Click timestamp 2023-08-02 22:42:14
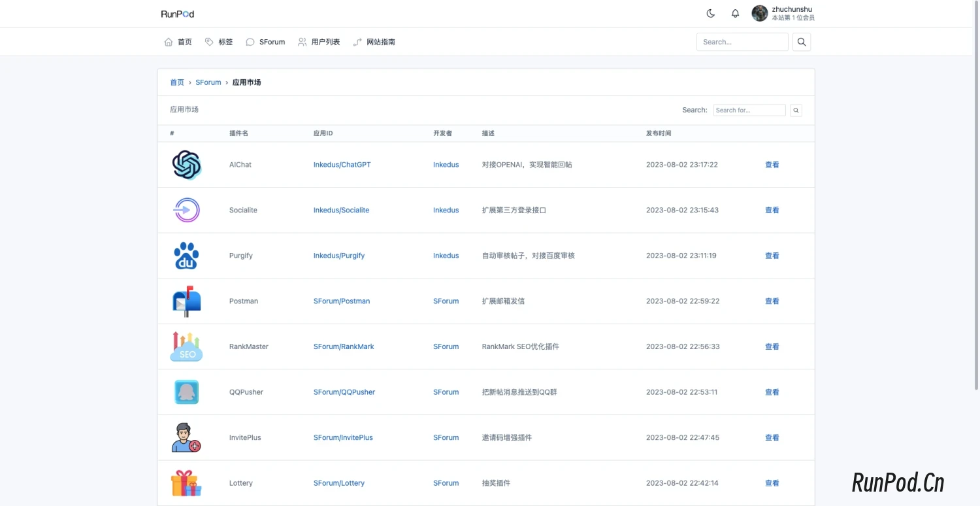This screenshot has width=980, height=506. (x=682, y=483)
